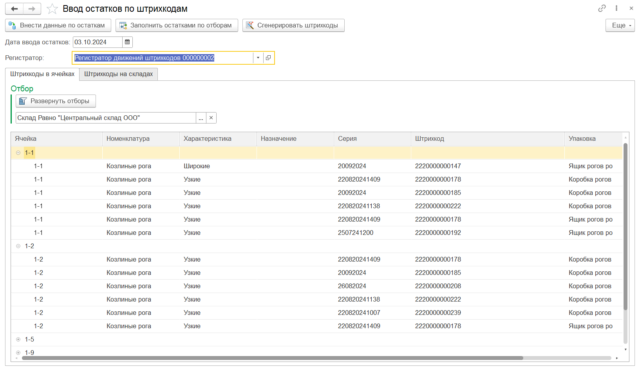Select series 26082024 cell
The height and width of the screenshot is (369, 640).
(x=372, y=286)
